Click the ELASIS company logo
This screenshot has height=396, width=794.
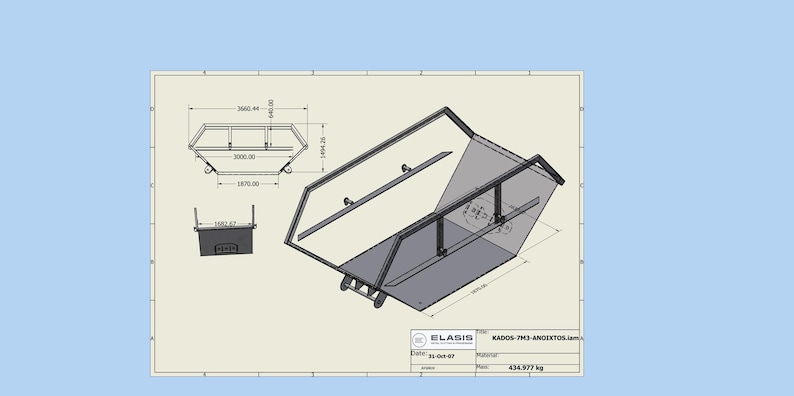443,339
